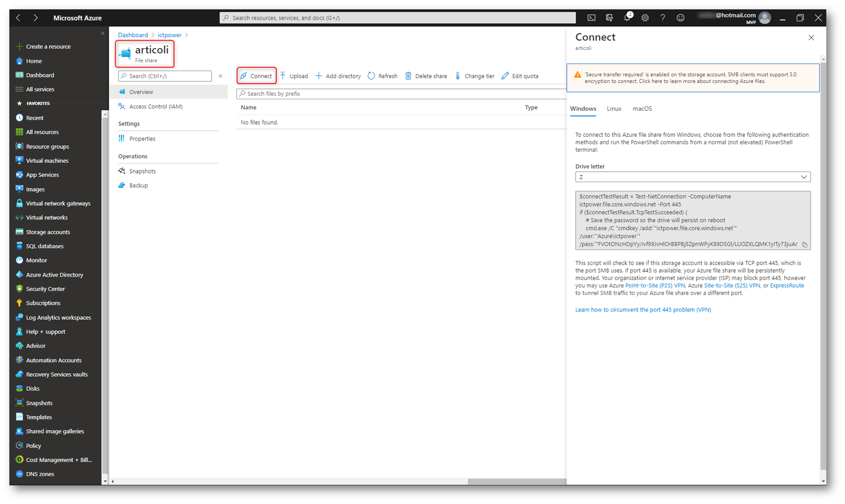Open Learn how to circumvent port 445 link
This screenshot has width=845, height=504.
pos(643,310)
